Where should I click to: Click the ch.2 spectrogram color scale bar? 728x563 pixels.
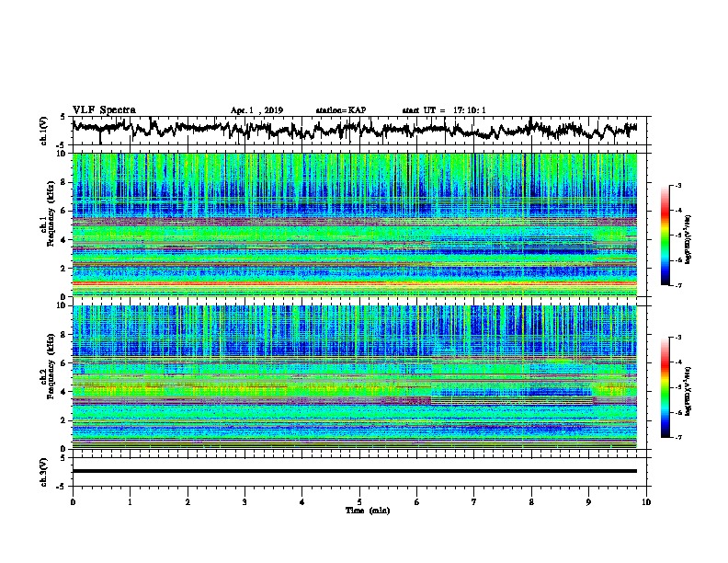[665, 387]
